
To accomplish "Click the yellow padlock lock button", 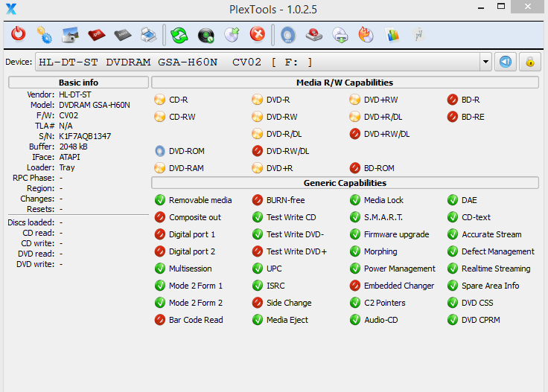I will pyautogui.click(x=530, y=62).
